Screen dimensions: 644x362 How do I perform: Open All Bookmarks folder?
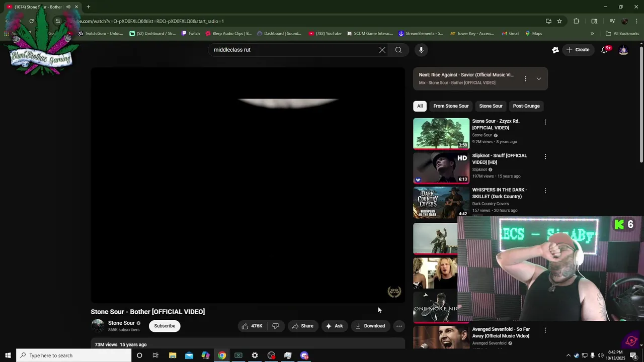(x=622, y=34)
